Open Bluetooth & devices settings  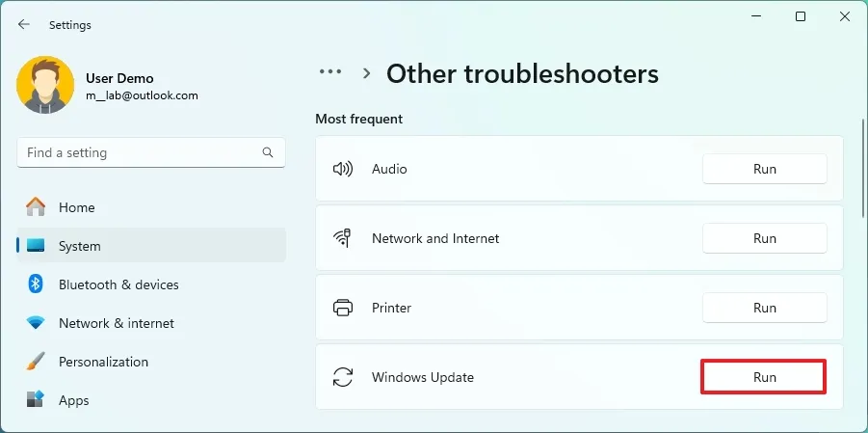[x=151, y=284]
